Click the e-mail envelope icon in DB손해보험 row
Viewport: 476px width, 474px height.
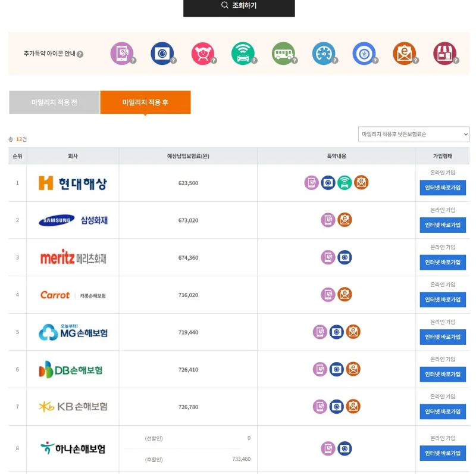[353, 369]
